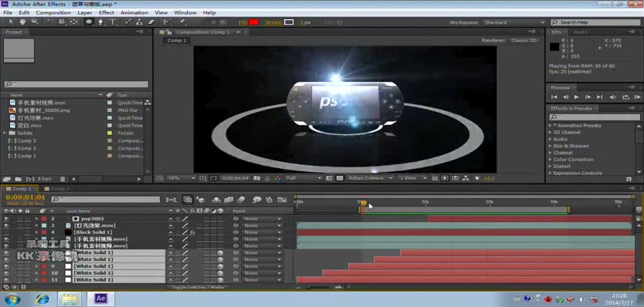Toggle 3D switch for layer 10

click(220, 273)
